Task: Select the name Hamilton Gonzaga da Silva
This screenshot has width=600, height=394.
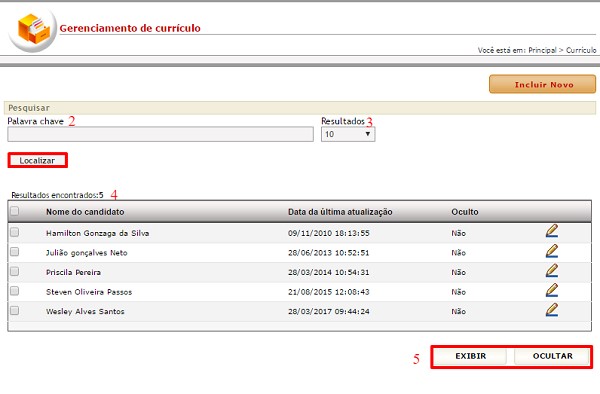Action: (x=98, y=233)
